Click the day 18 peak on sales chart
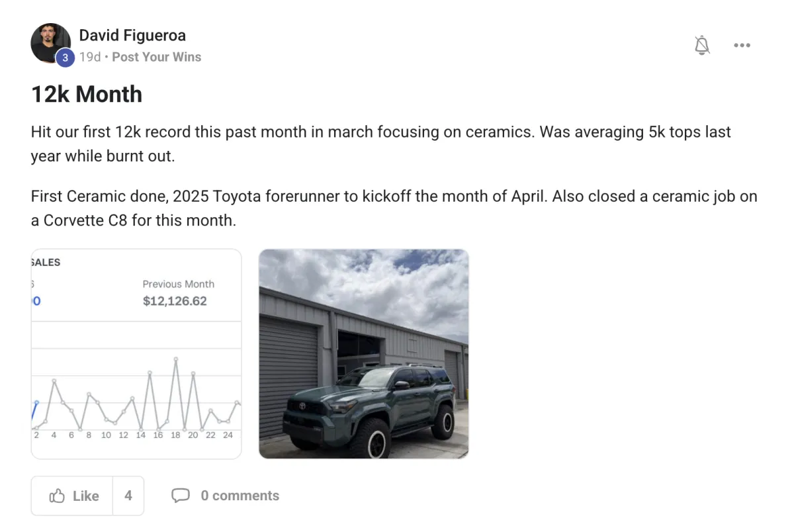 pos(175,359)
